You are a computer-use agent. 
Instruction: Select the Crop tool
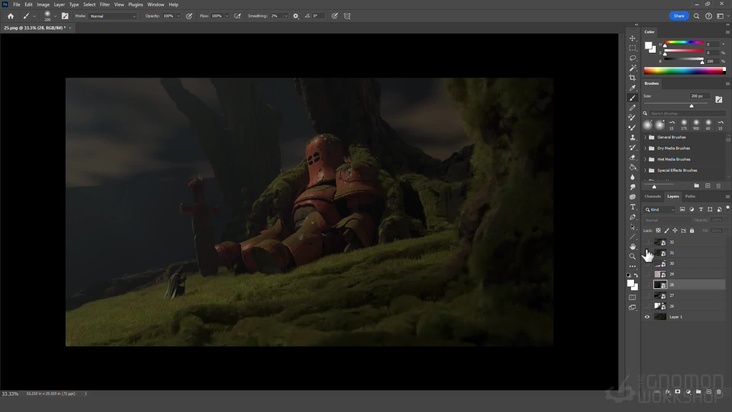[633, 78]
